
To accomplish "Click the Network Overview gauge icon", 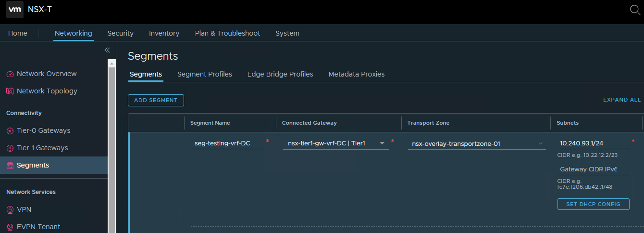I will 10,74.
